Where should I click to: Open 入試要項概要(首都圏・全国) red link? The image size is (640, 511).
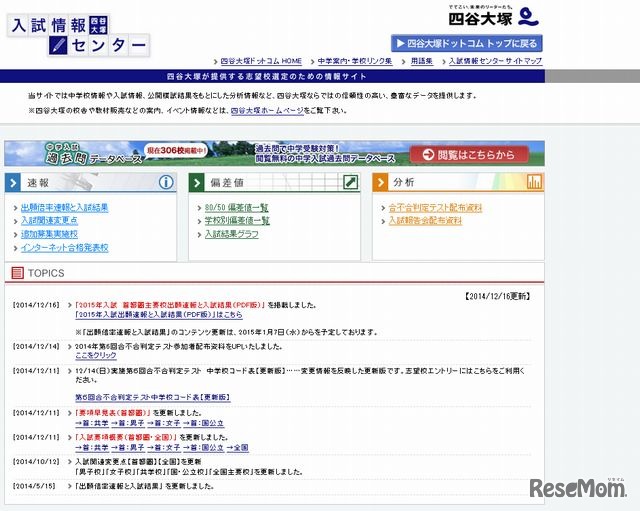coord(126,438)
